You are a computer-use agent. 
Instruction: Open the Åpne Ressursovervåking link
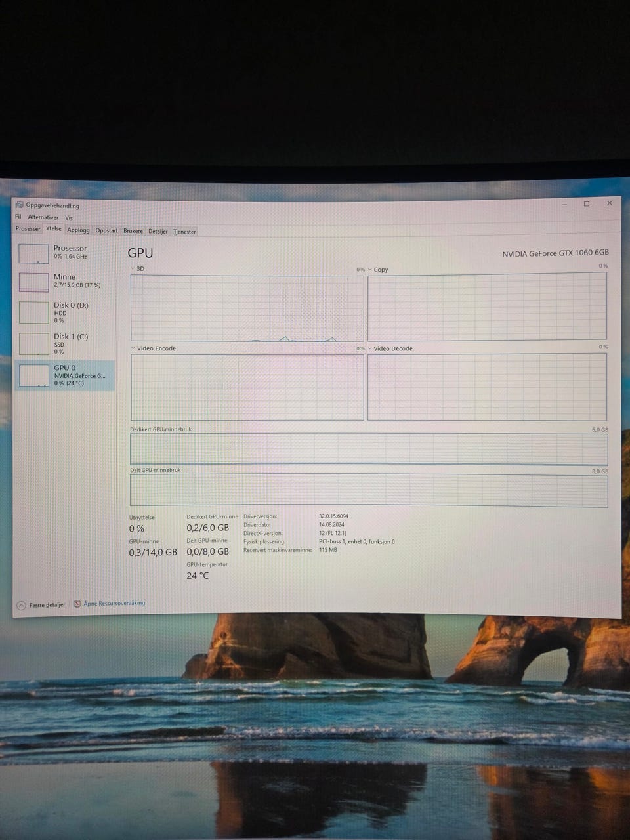click(114, 603)
